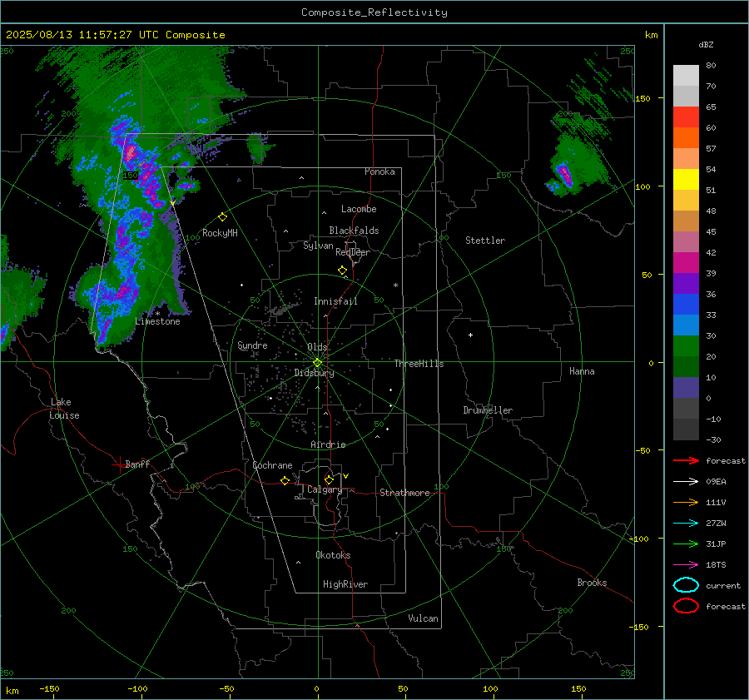Click the white 09EA arrow legend icon

pyautogui.click(x=686, y=482)
